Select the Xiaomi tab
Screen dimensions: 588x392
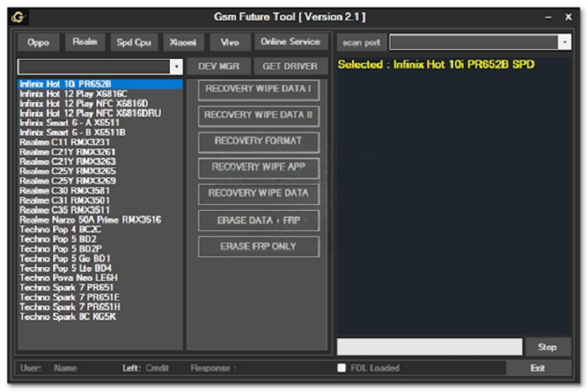[x=182, y=42]
